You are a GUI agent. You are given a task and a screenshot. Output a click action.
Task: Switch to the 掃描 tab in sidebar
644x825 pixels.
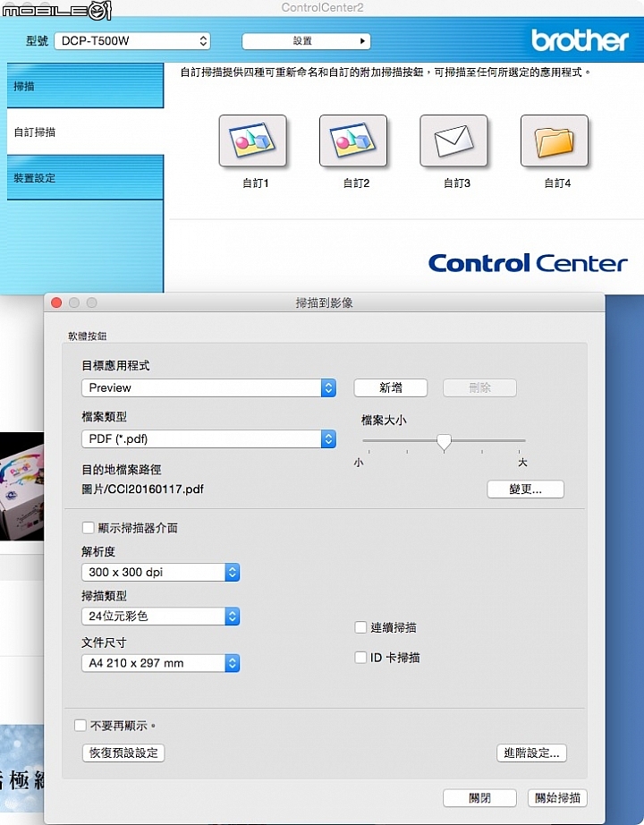point(85,86)
